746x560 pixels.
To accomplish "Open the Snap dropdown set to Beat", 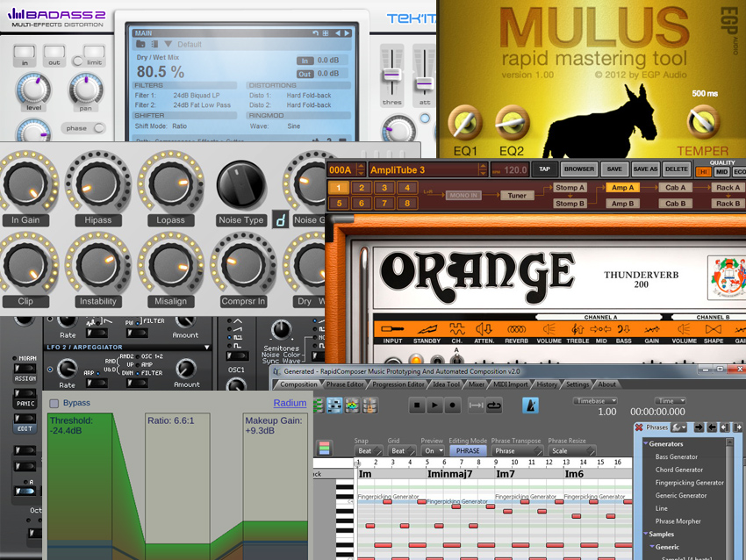I will [x=369, y=451].
